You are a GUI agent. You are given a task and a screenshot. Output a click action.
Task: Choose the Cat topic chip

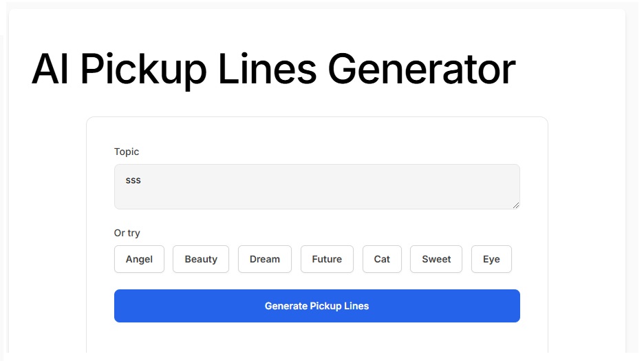(x=382, y=259)
